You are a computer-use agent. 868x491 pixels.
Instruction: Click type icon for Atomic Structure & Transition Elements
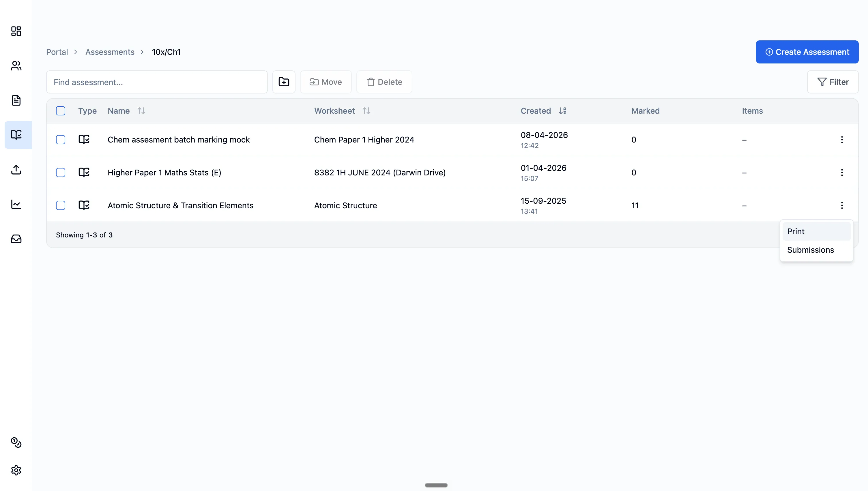tap(84, 205)
